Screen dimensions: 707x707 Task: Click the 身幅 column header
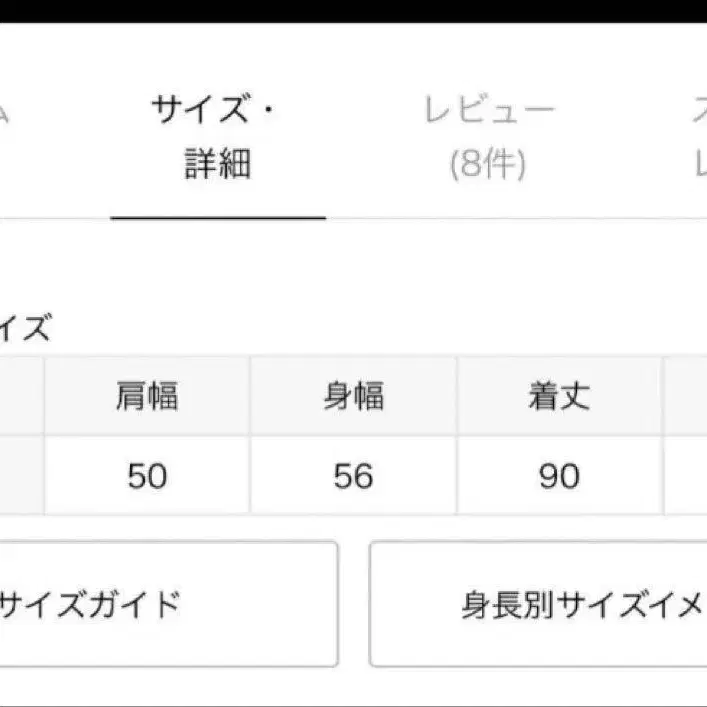[x=353, y=396]
